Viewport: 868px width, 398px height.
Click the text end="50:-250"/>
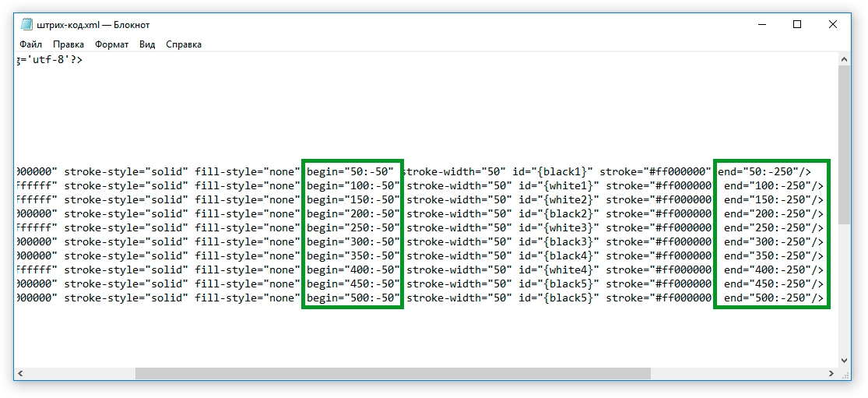click(x=764, y=171)
